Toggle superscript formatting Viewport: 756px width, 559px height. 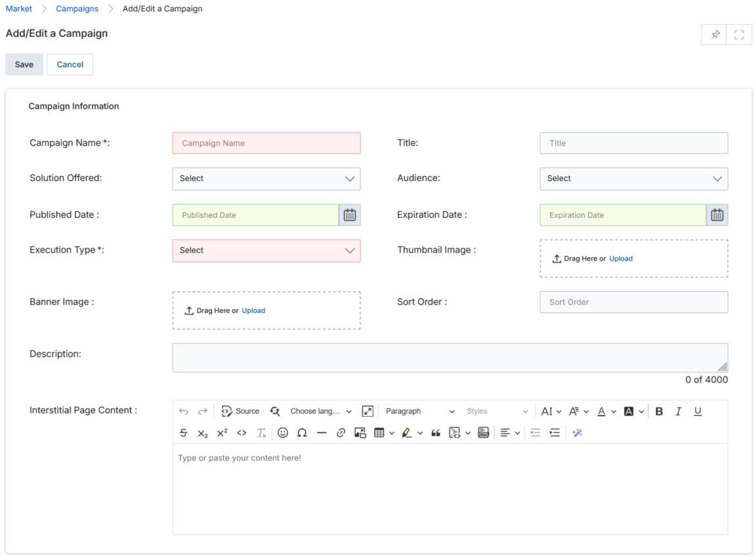pyautogui.click(x=222, y=433)
